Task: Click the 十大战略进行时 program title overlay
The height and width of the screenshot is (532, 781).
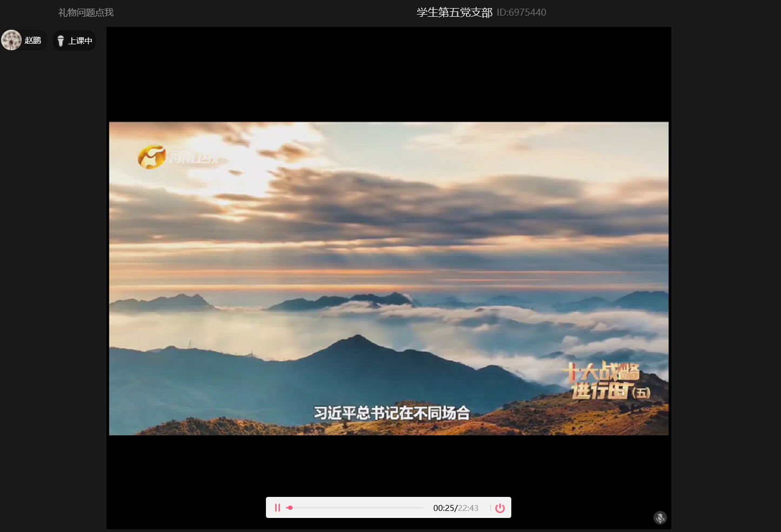Action: coord(601,381)
